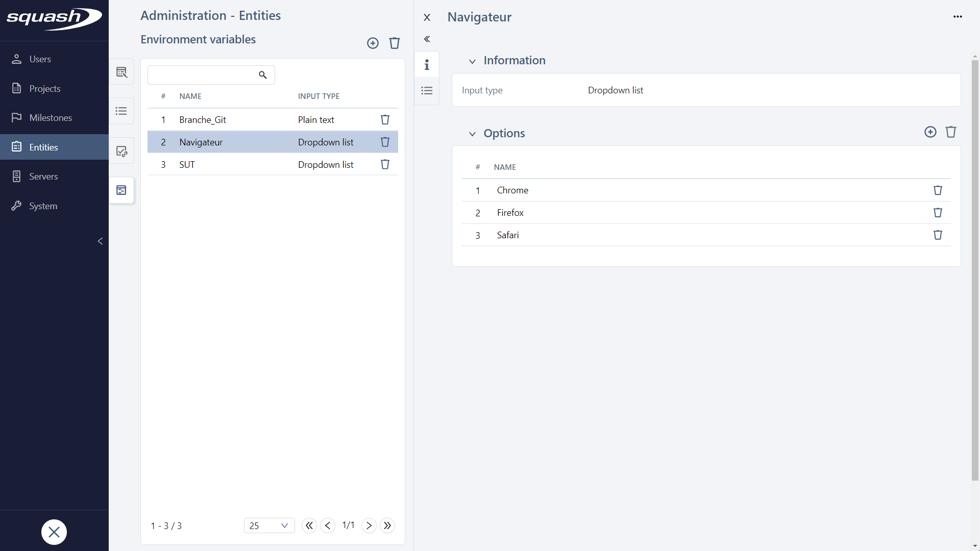This screenshot has height=551, width=980.
Task: Open the Information anchor in side panel
Action: click(427, 65)
